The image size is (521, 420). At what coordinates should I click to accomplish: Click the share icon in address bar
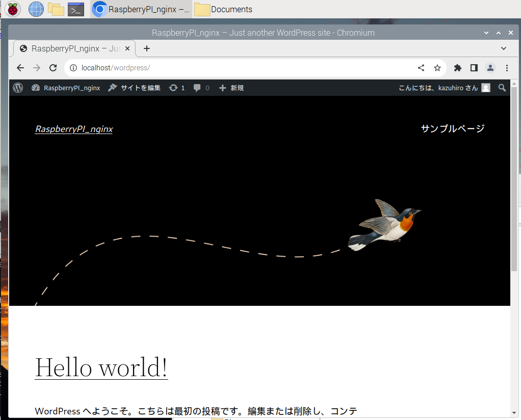point(421,68)
